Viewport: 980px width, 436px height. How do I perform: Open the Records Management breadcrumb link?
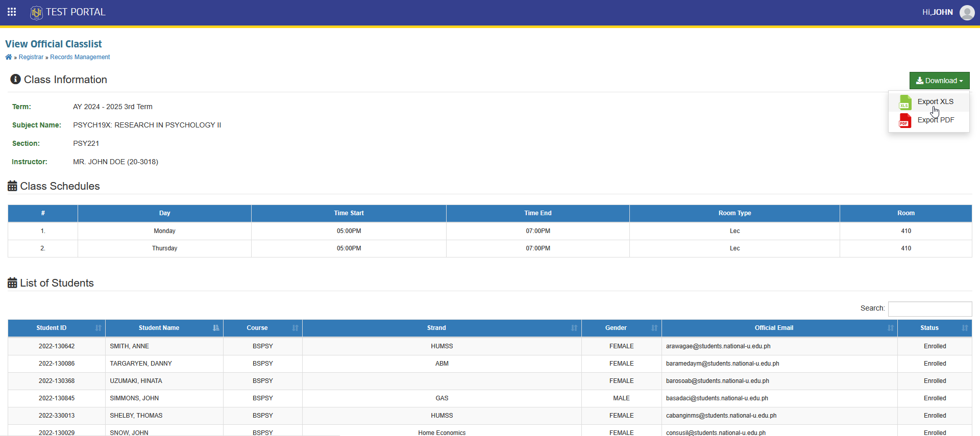click(80, 57)
